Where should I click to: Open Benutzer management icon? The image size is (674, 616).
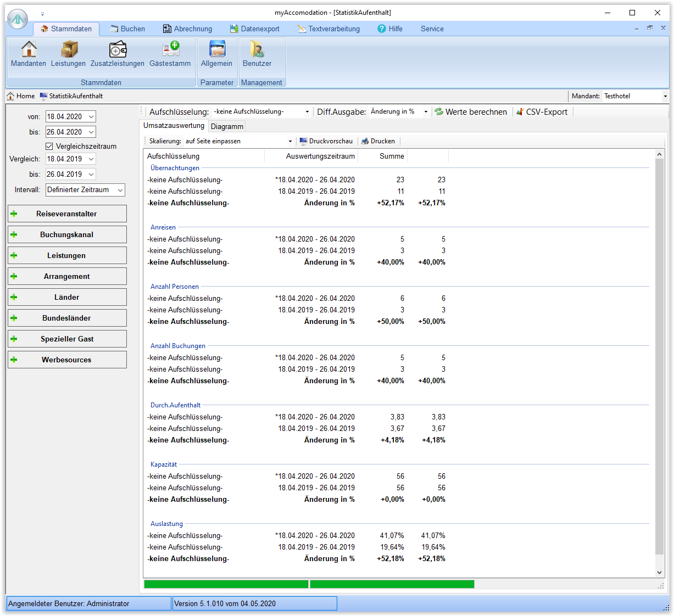tap(257, 50)
